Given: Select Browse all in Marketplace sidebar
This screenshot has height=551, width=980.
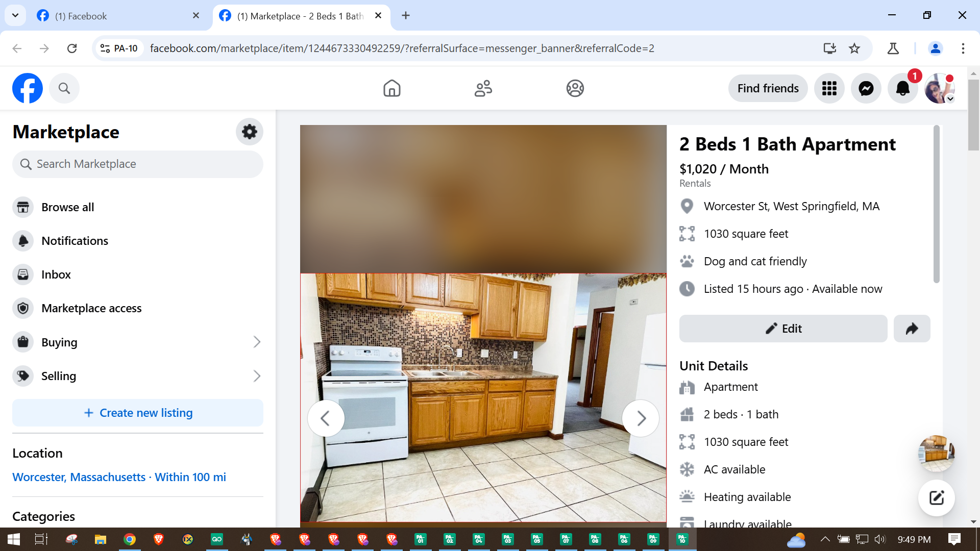Looking at the screenshot, I should pos(67,207).
